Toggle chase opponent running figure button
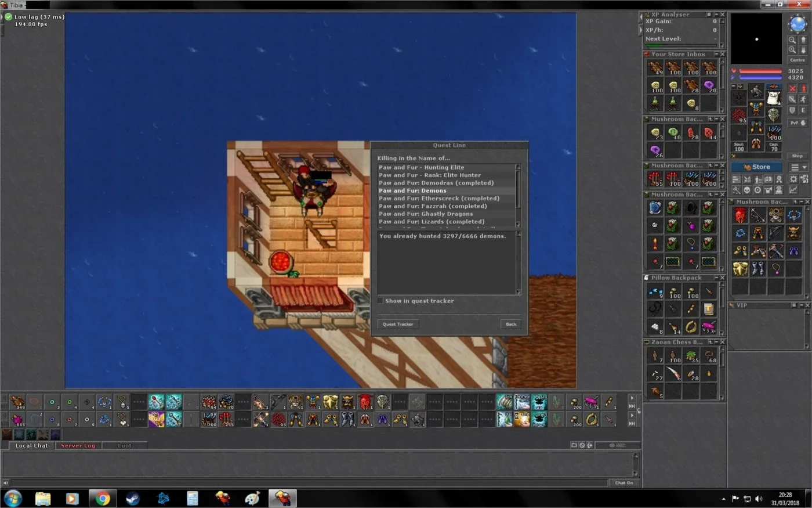The width and height of the screenshot is (812, 508). point(804,99)
